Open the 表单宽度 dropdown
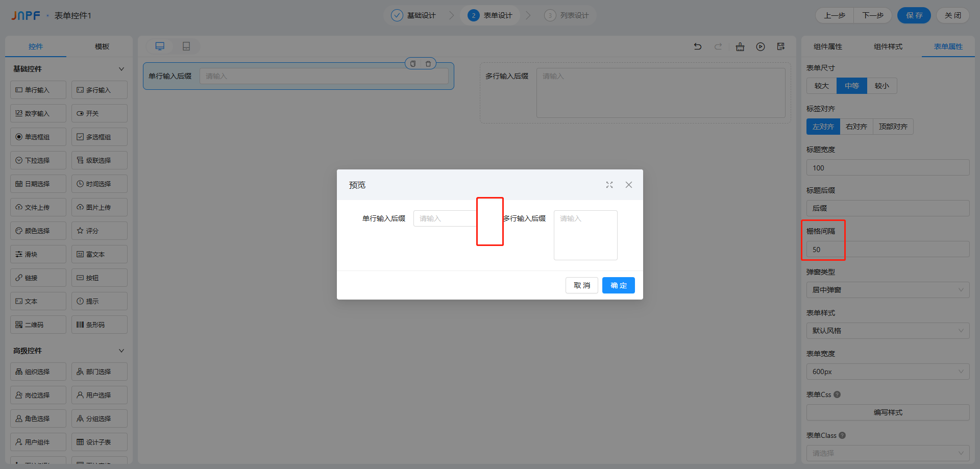This screenshot has width=980, height=469. [x=888, y=372]
